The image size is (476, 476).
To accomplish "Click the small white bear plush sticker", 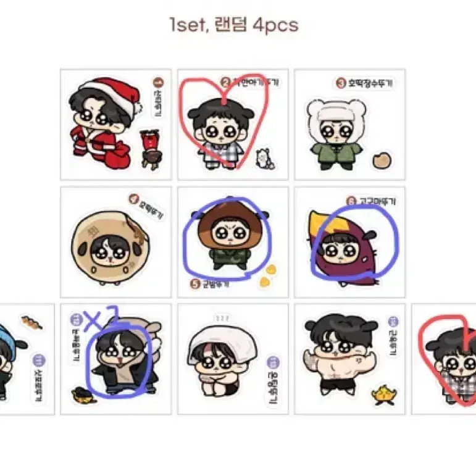I will pos(265,159).
